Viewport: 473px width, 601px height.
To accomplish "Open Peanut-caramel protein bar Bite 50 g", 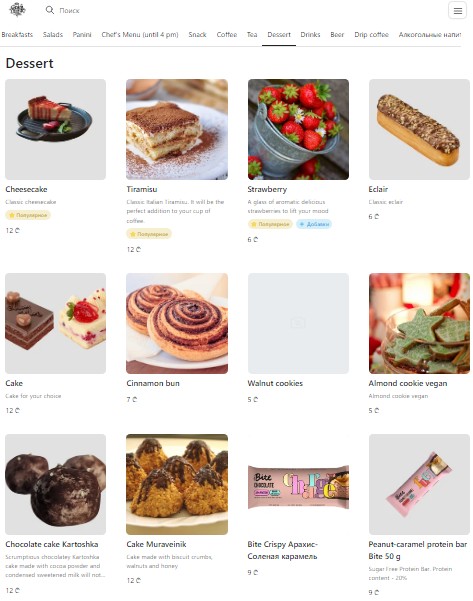I will click(417, 550).
